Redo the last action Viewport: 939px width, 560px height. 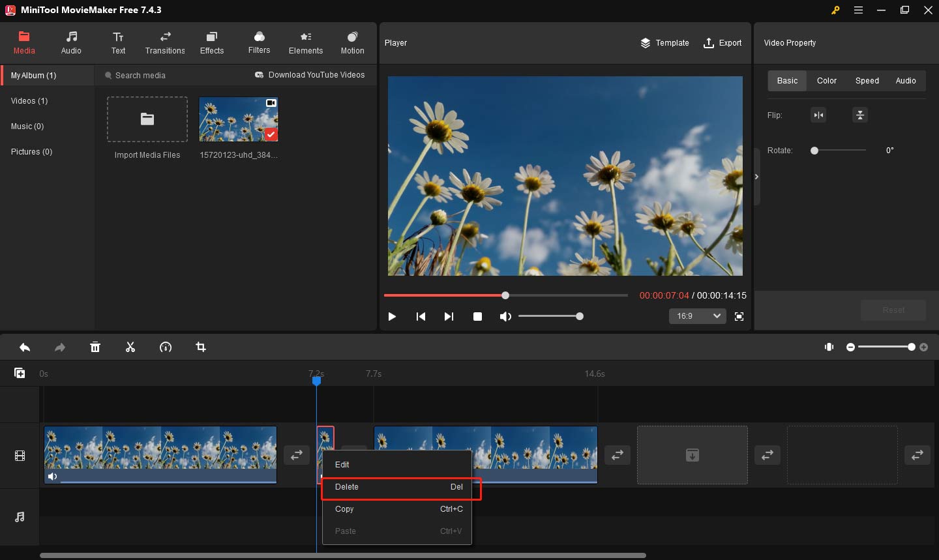point(60,347)
